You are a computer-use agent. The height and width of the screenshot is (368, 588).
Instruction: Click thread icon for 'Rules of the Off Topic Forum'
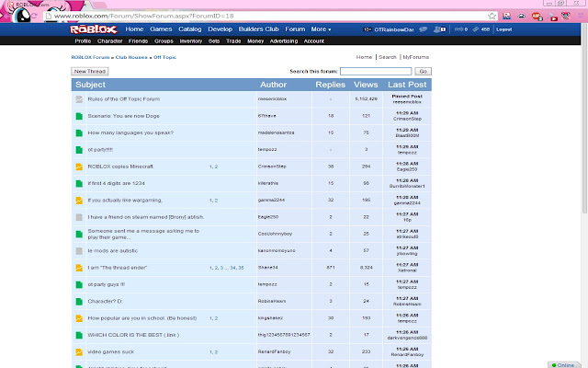79,99
